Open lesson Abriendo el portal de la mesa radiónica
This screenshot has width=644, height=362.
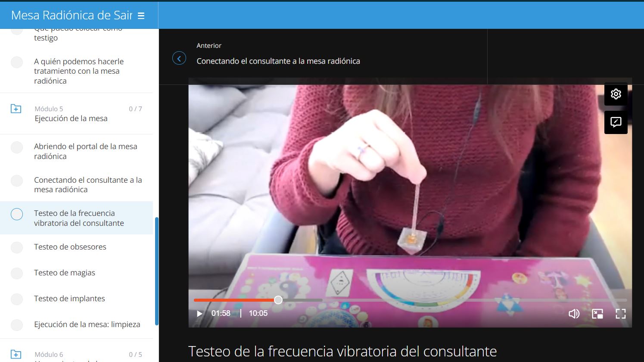click(86, 151)
